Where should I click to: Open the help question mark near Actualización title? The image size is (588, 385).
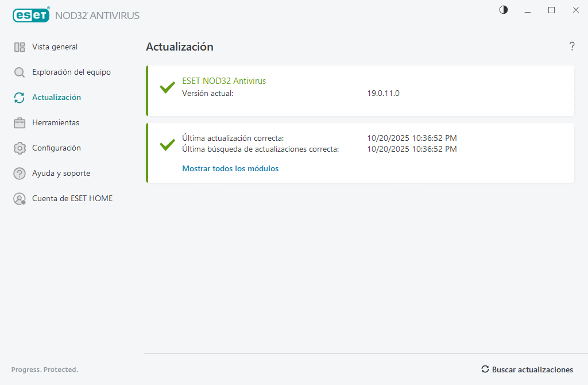(x=572, y=47)
